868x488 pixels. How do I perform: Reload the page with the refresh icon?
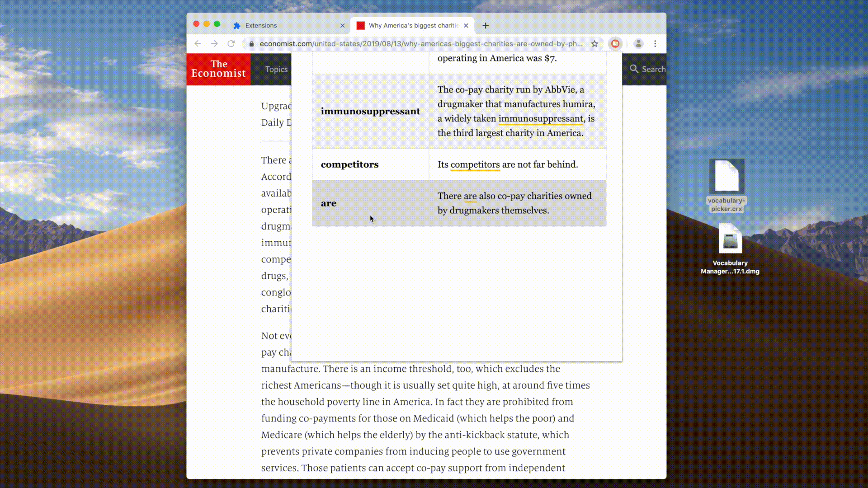pyautogui.click(x=231, y=44)
